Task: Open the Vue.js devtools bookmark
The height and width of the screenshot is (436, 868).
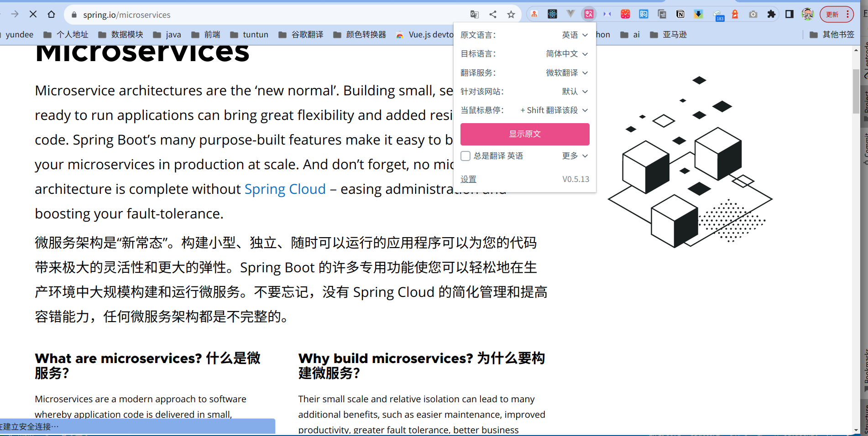Action: pos(425,35)
